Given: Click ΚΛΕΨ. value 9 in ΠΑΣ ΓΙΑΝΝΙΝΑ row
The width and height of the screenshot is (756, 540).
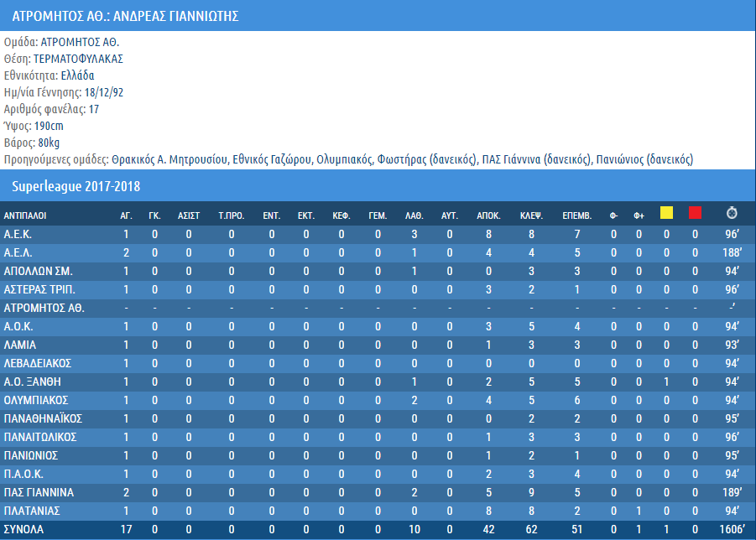Looking at the screenshot, I should (x=531, y=492).
